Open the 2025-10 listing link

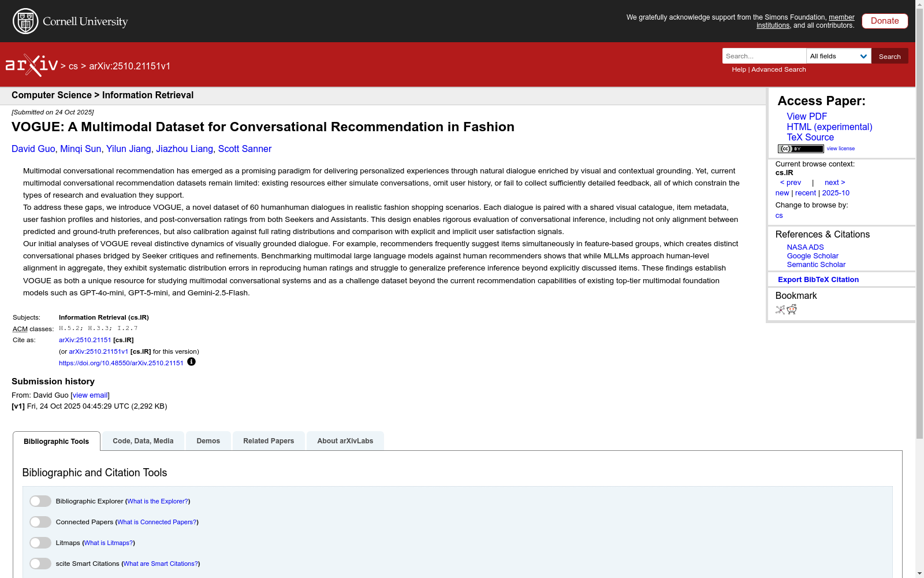tap(836, 192)
